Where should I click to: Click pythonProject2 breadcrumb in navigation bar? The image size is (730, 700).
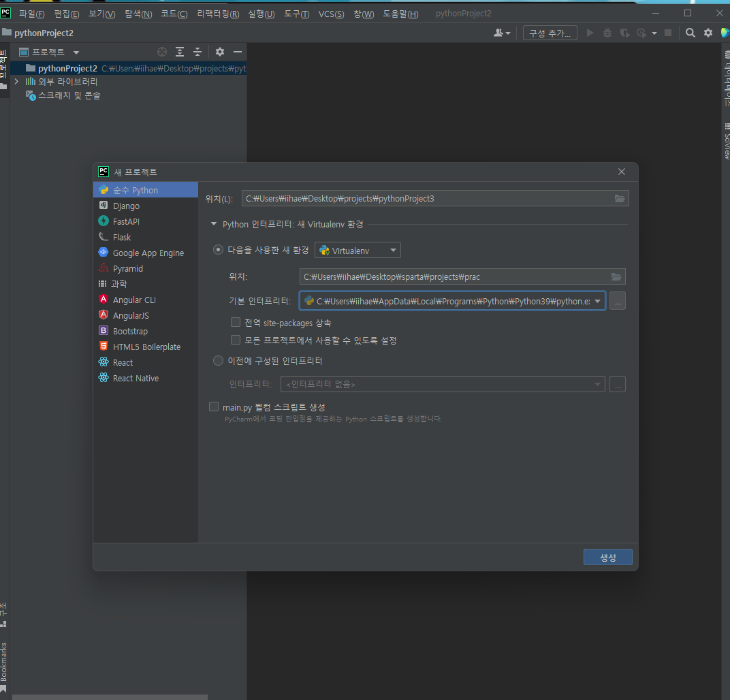tap(44, 33)
